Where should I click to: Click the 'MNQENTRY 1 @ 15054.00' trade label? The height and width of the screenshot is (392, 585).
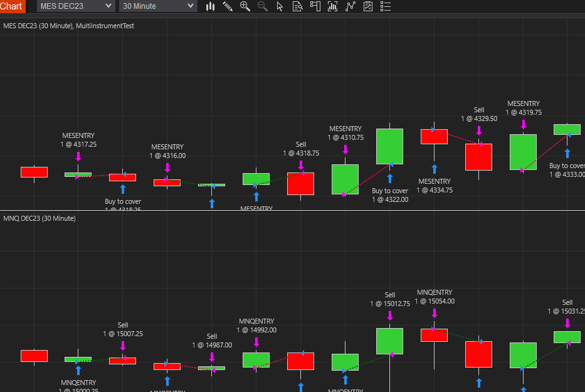coord(435,297)
